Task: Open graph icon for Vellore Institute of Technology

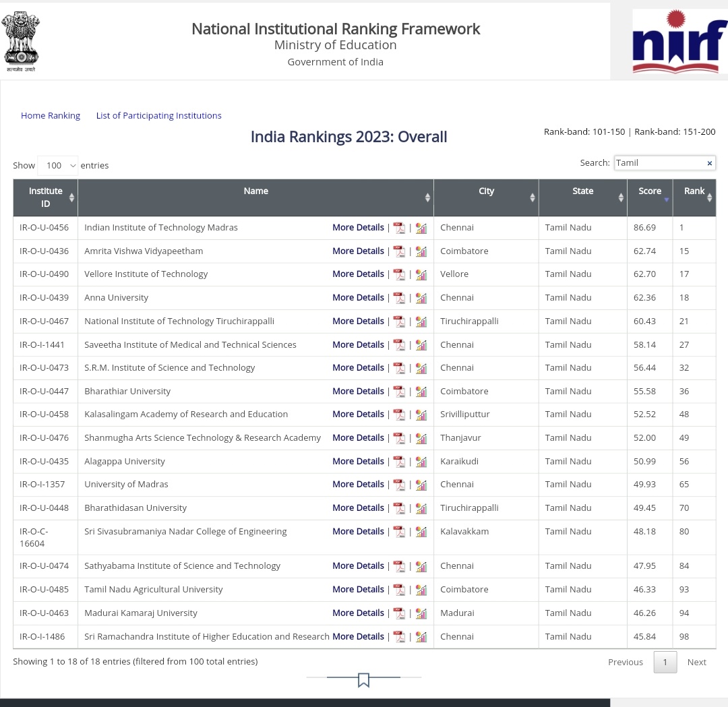Action: tap(421, 274)
